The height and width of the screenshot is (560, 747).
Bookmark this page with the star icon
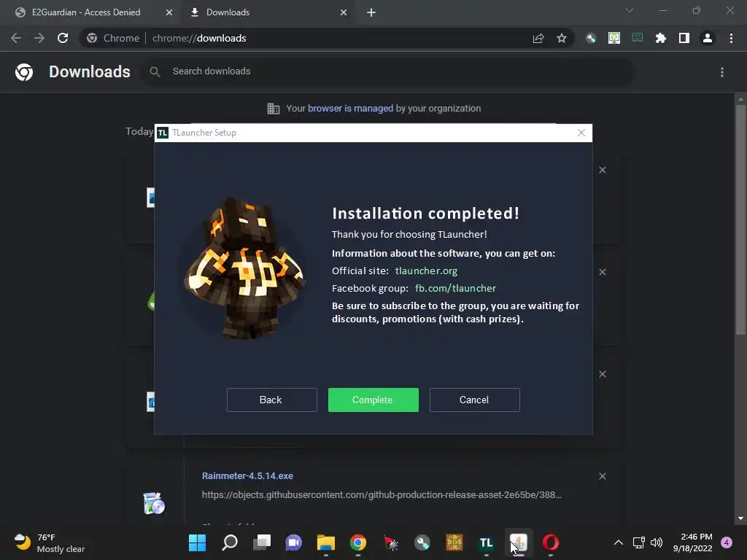[x=562, y=38]
